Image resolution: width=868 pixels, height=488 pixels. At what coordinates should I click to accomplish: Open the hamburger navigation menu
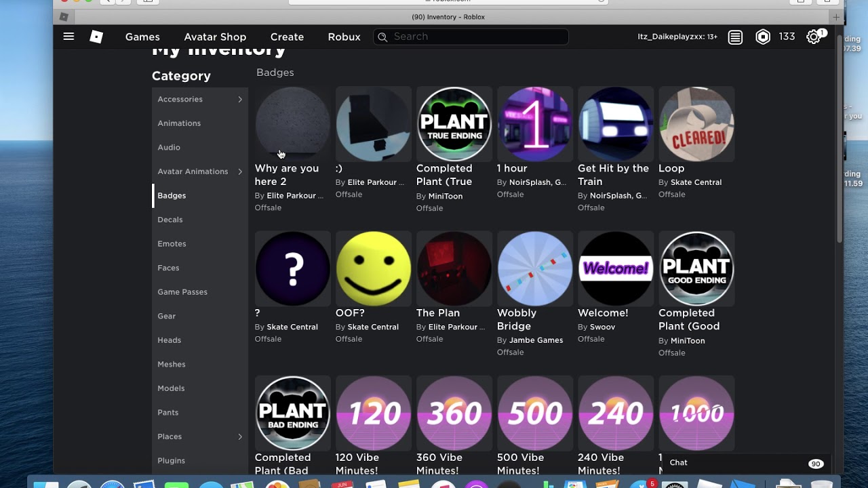[x=68, y=37]
